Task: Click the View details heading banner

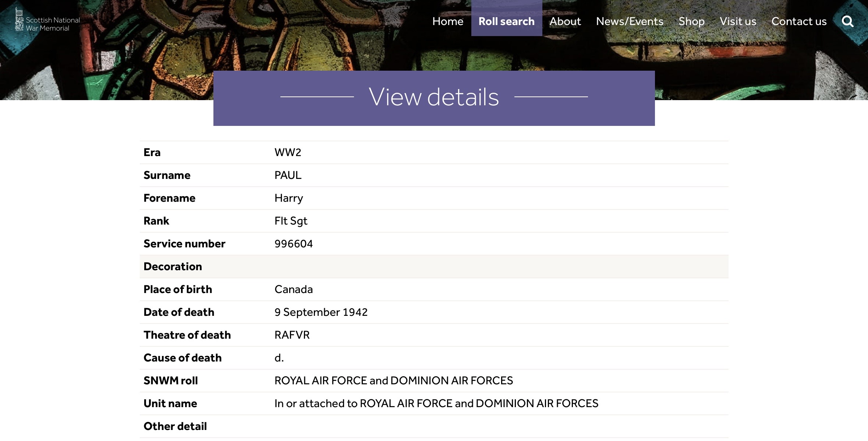Action: coord(434,98)
